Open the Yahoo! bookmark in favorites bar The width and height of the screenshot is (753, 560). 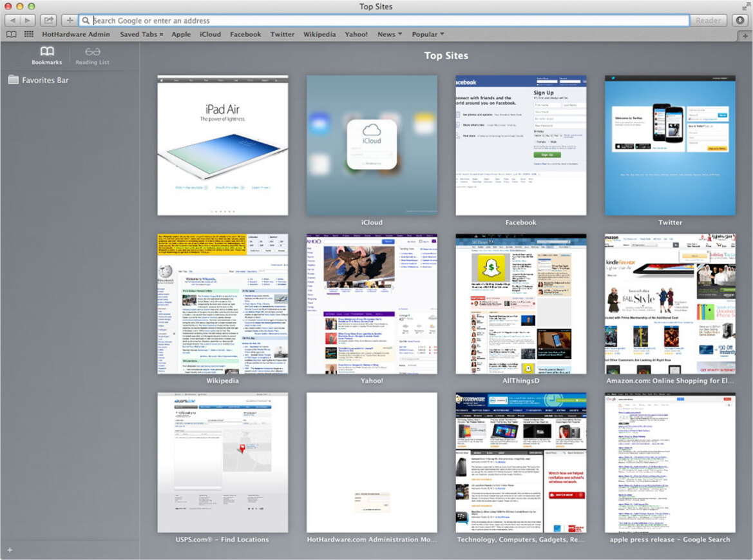click(x=356, y=34)
